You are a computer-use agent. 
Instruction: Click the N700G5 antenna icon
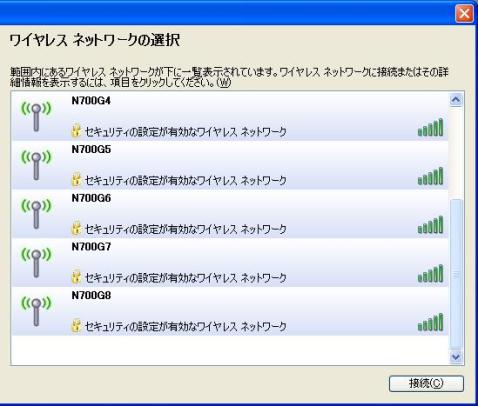point(36,165)
